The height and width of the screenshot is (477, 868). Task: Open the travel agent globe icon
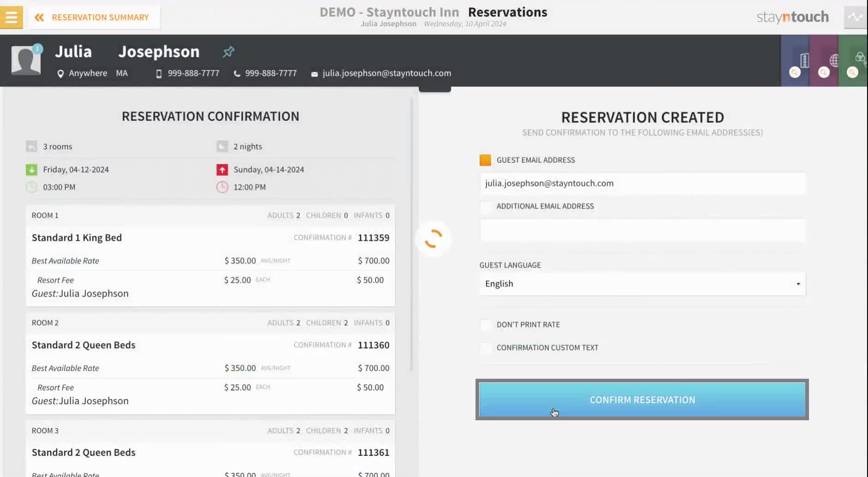click(x=834, y=60)
